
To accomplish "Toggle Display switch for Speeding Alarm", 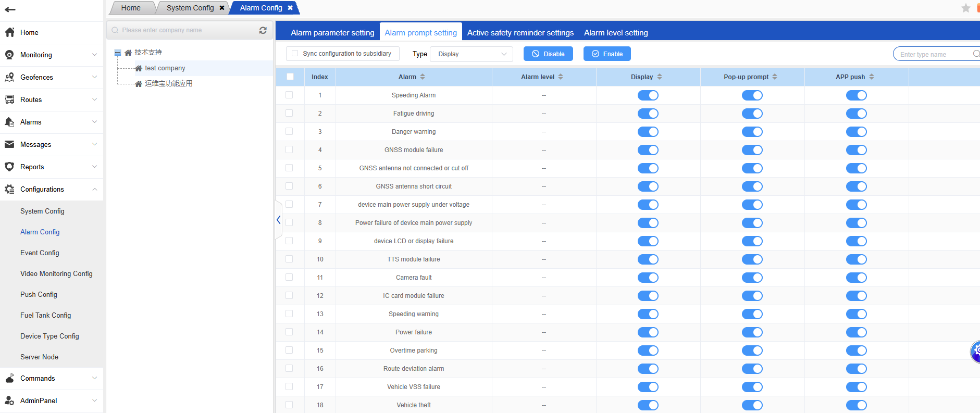I will [648, 95].
